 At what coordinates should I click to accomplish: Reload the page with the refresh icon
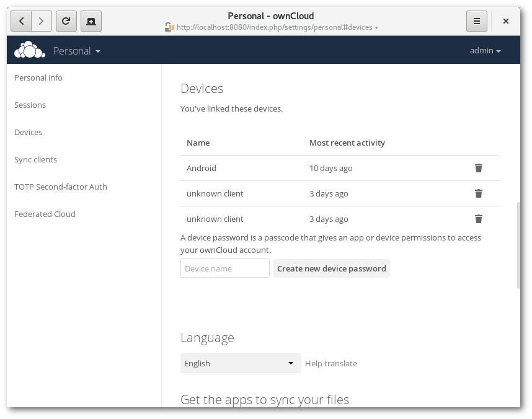pyautogui.click(x=66, y=20)
